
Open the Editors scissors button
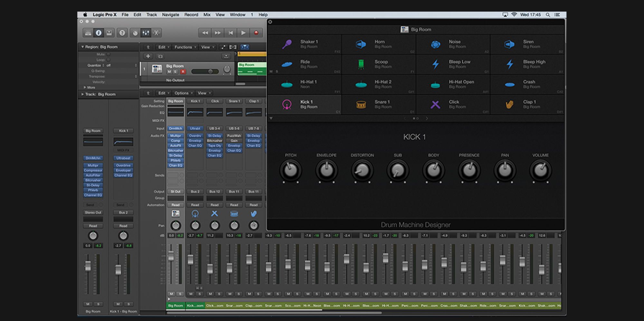point(156,33)
